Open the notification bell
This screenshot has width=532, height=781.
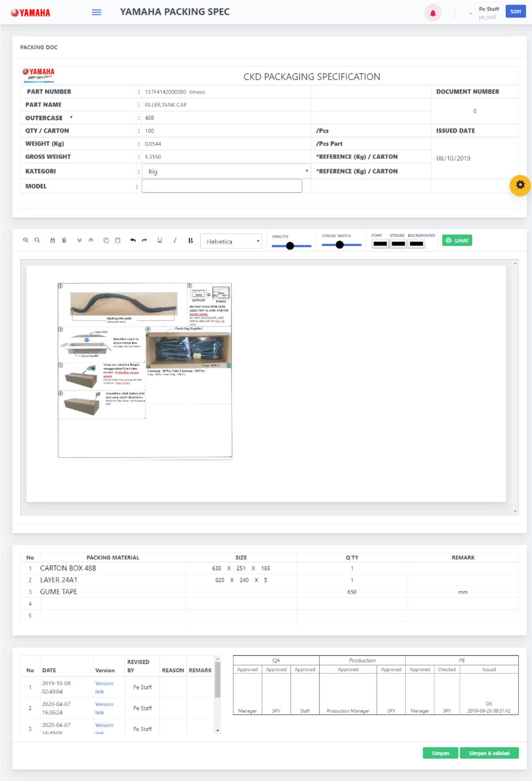(433, 13)
